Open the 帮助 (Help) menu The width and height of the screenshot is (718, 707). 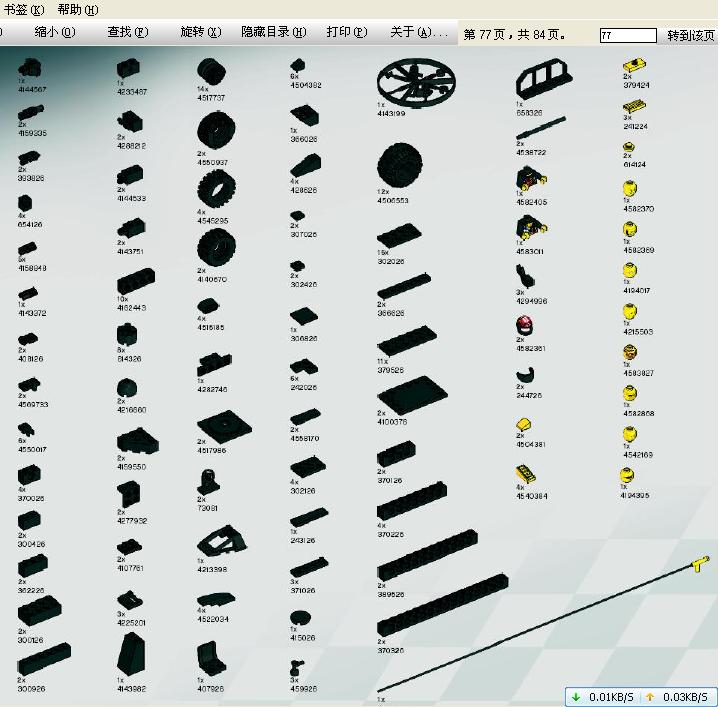(77, 9)
